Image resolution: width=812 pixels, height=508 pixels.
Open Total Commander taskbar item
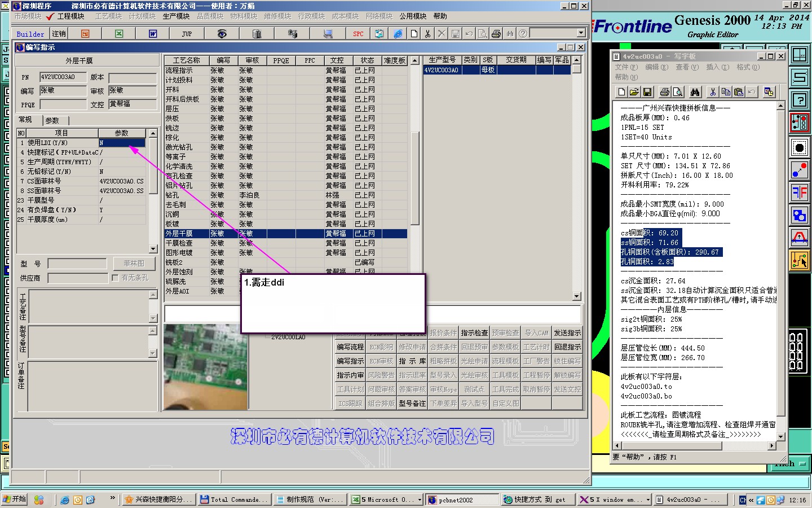(234, 500)
